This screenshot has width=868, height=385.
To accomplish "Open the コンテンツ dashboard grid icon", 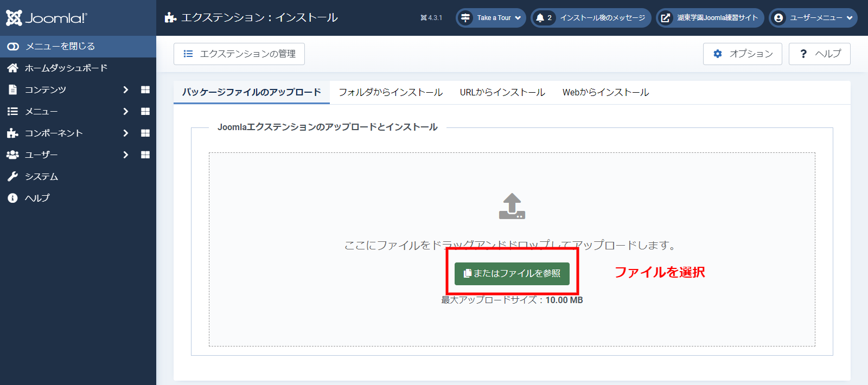I will coord(145,89).
